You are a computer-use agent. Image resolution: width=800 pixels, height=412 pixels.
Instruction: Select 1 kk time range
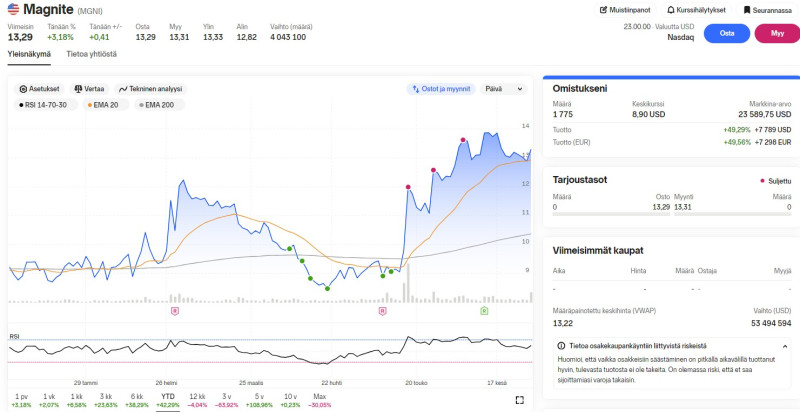click(x=77, y=400)
